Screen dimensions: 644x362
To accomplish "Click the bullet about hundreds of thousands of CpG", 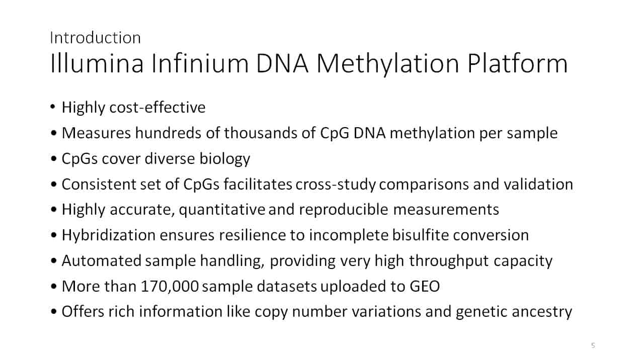I will click(x=309, y=133).
